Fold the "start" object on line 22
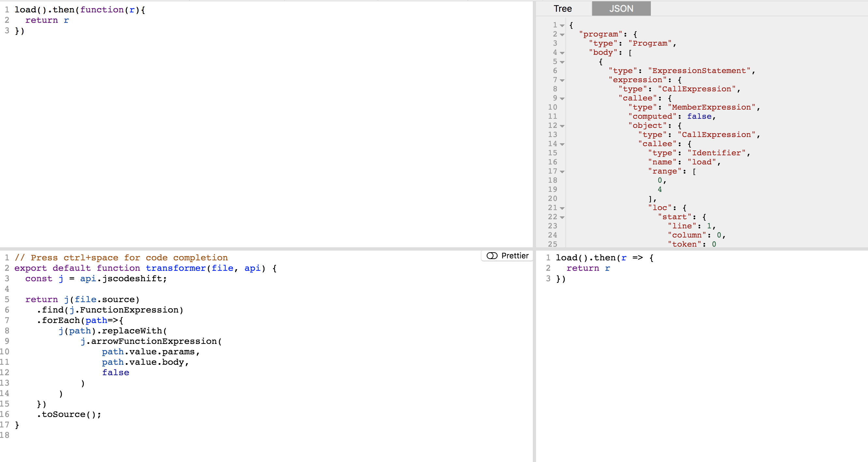This screenshot has width=868, height=462. [562, 217]
